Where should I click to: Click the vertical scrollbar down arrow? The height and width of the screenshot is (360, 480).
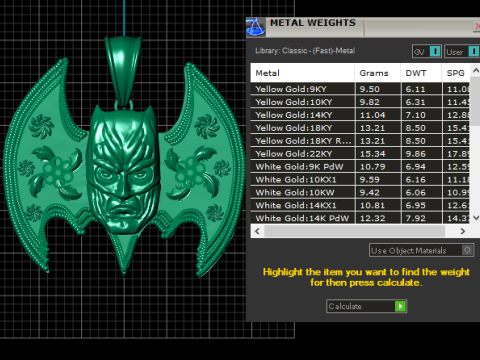tap(475, 218)
